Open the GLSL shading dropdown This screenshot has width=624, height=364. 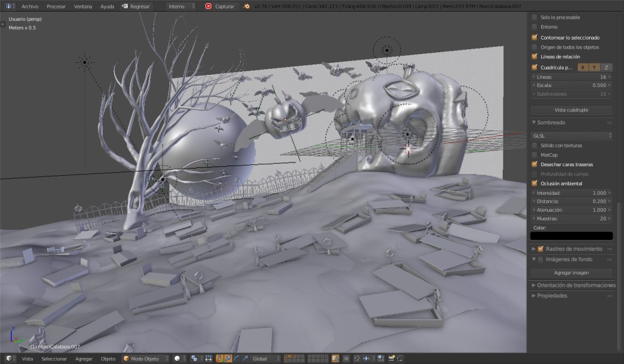pyautogui.click(x=571, y=136)
